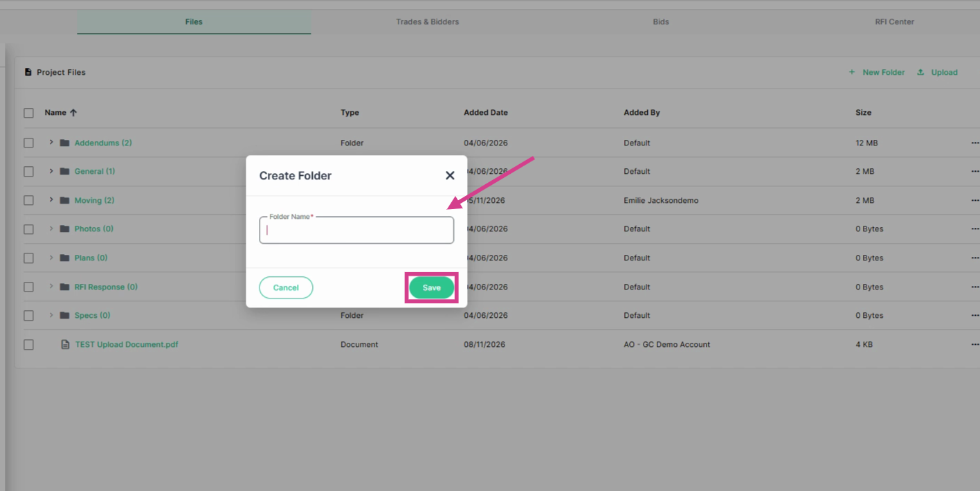Open the Moving (2) folder link

[95, 200]
